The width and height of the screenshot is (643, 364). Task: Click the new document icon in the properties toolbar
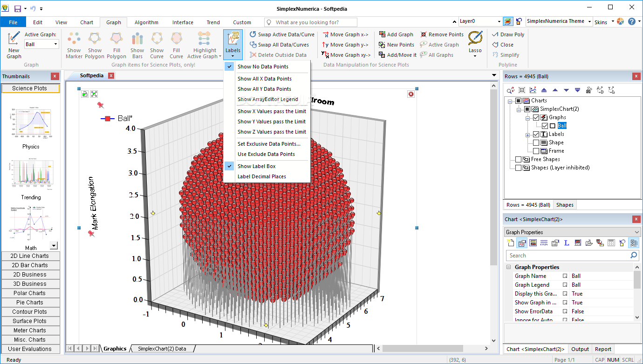click(x=511, y=243)
